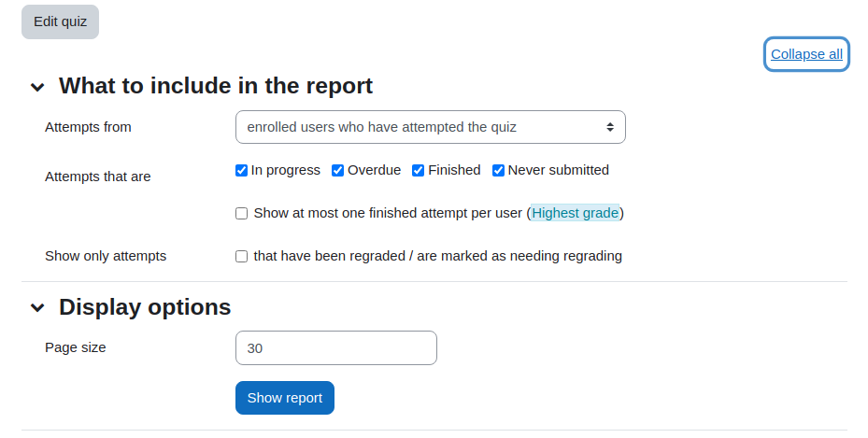Screen dimensions: 868x438
Task: Collapse the 'What to include in the report' chevron
Action: (37, 87)
